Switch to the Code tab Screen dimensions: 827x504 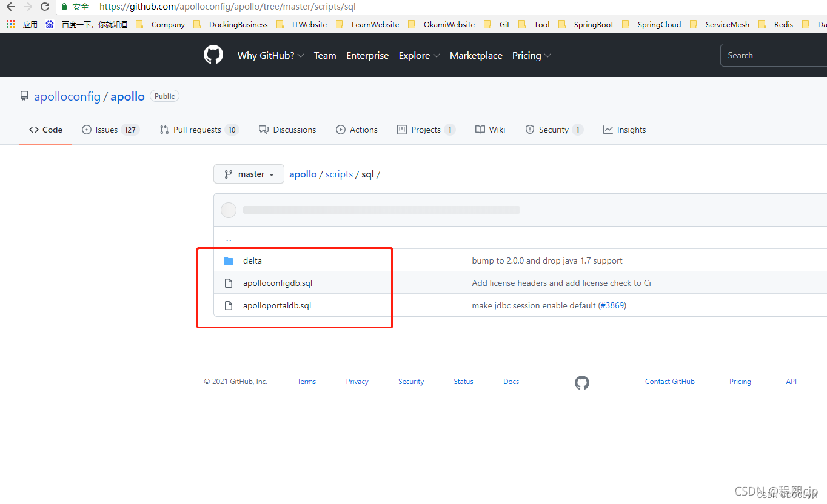coord(45,130)
